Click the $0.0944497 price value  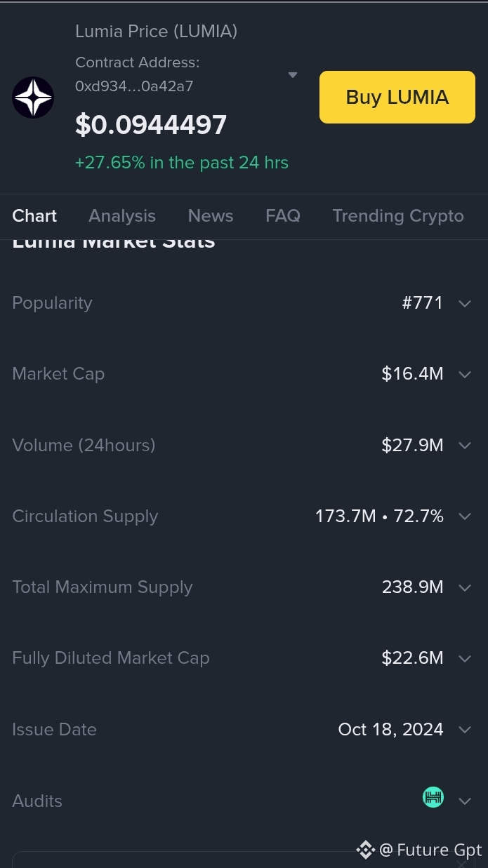coord(151,125)
